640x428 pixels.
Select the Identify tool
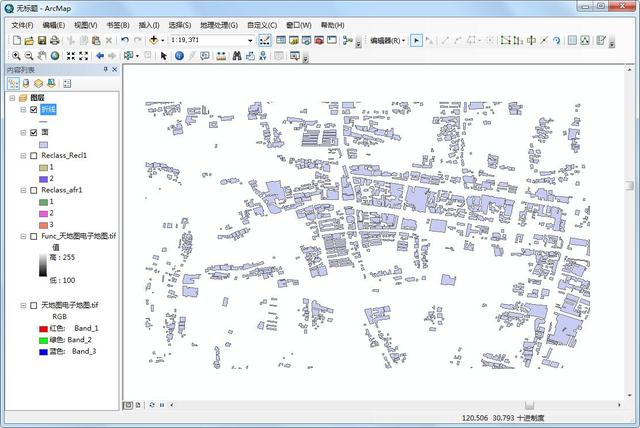(179, 56)
